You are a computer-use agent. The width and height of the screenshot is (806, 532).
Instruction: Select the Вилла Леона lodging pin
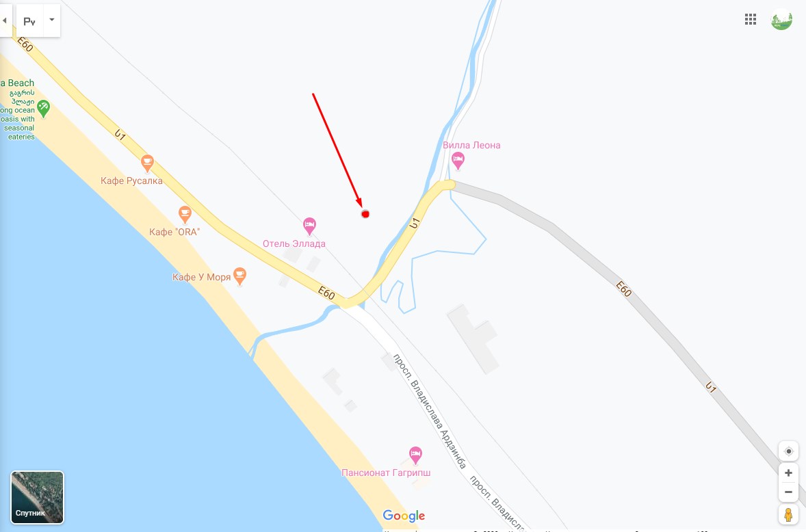pyautogui.click(x=458, y=161)
